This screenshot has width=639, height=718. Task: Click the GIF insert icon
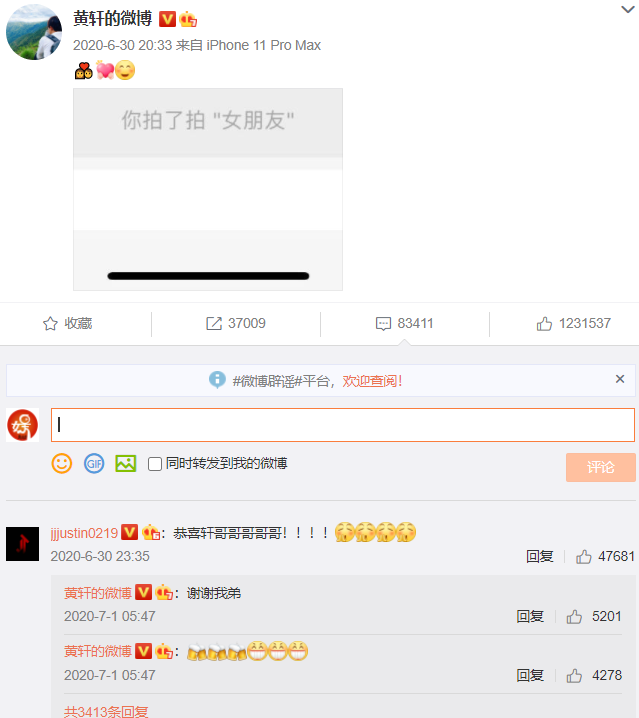click(94, 463)
